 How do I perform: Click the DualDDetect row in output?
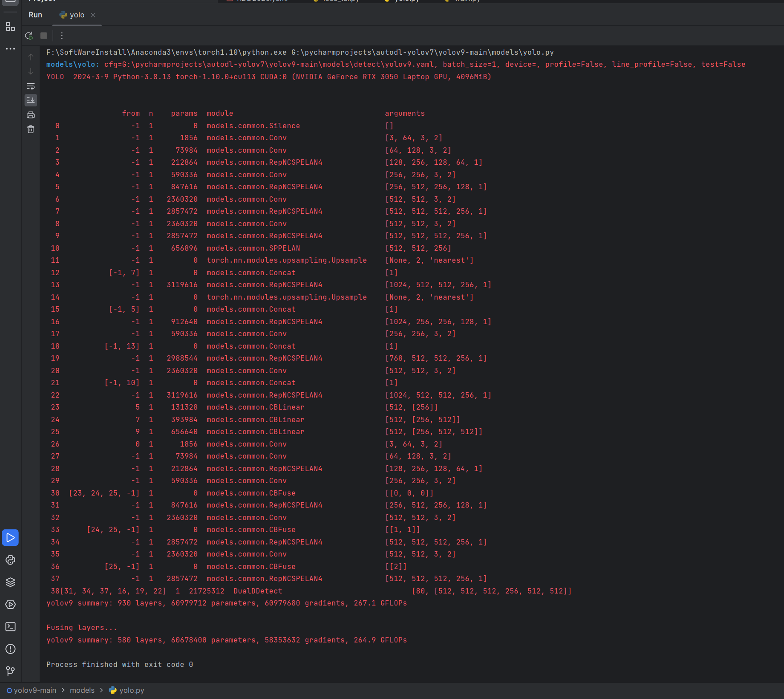(x=311, y=591)
